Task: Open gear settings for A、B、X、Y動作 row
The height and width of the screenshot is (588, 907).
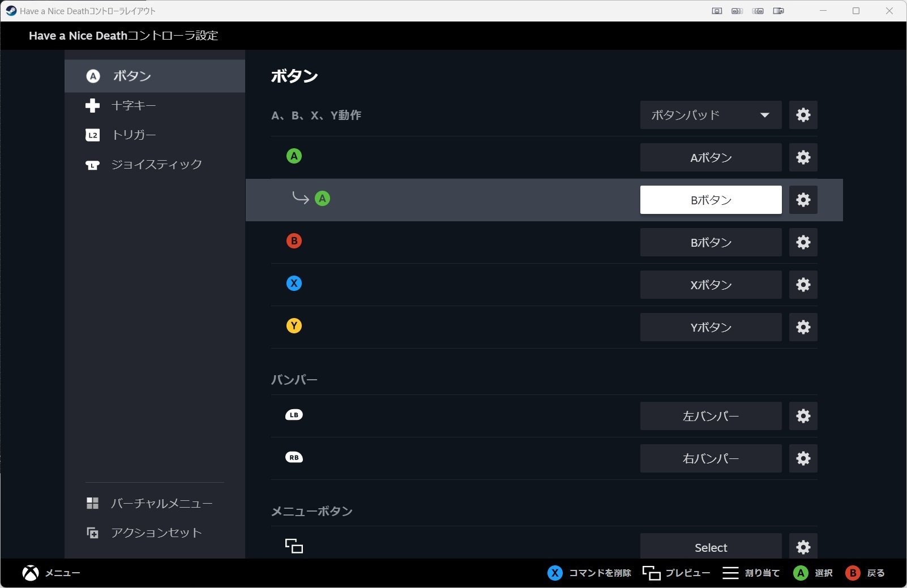Action: tap(803, 115)
